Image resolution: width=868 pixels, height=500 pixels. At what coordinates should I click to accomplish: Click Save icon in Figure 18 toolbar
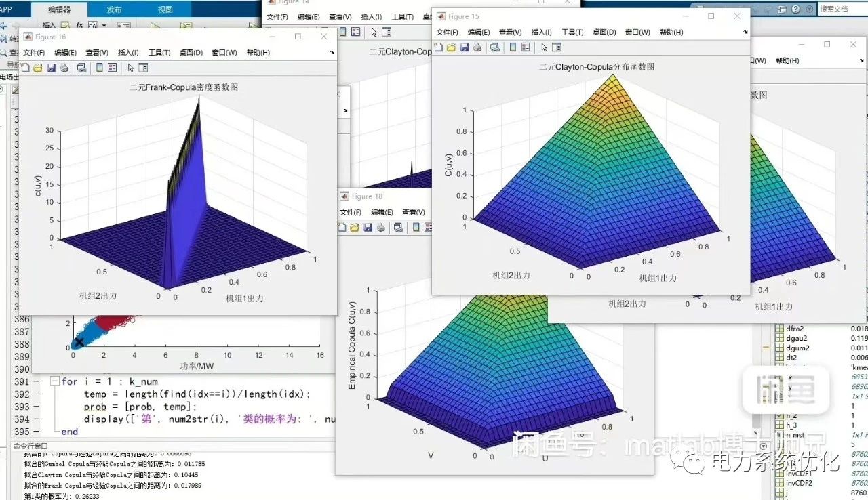pos(368,227)
